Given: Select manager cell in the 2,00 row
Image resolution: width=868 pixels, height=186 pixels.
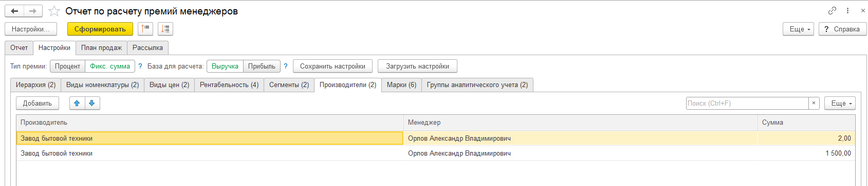Looking at the screenshot, I should point(581,138).
